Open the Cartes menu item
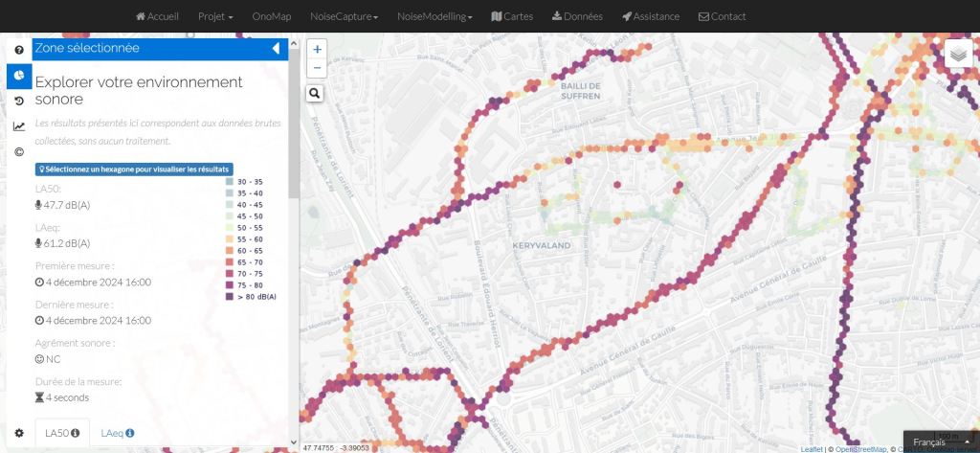Viewport: 980px width, 453px height. click(512, 16)
